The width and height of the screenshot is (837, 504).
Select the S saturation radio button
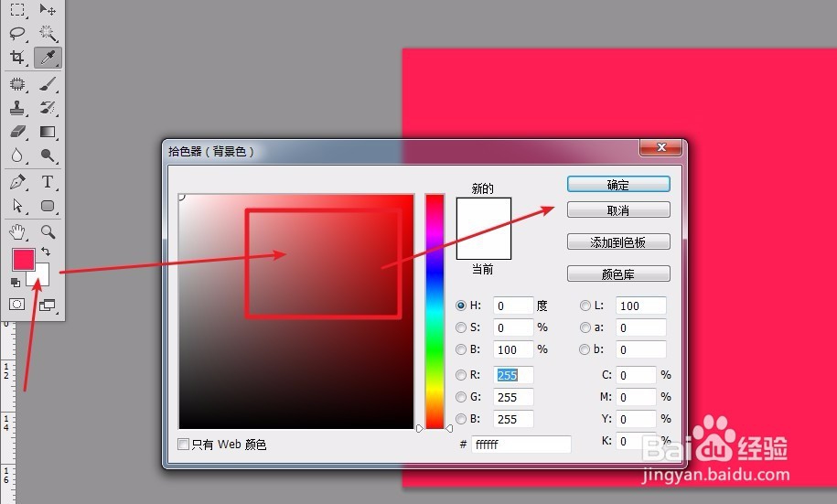(x=461, y=327)
